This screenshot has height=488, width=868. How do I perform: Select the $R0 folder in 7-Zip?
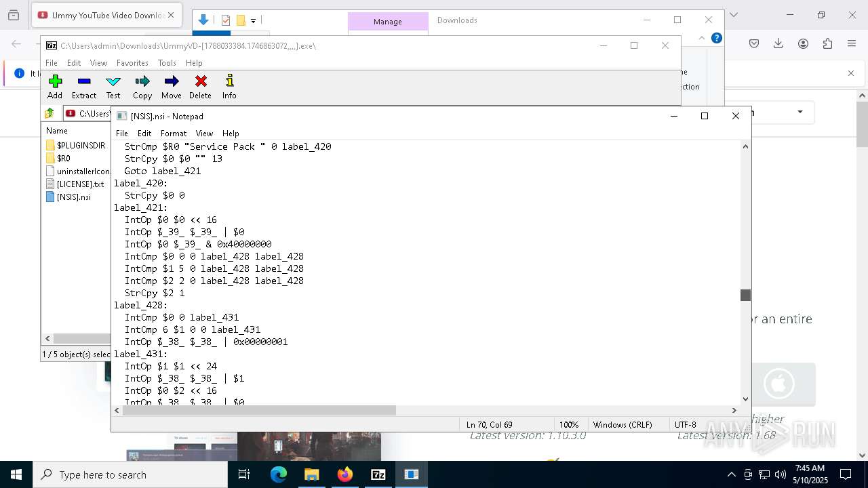[58, 158]
